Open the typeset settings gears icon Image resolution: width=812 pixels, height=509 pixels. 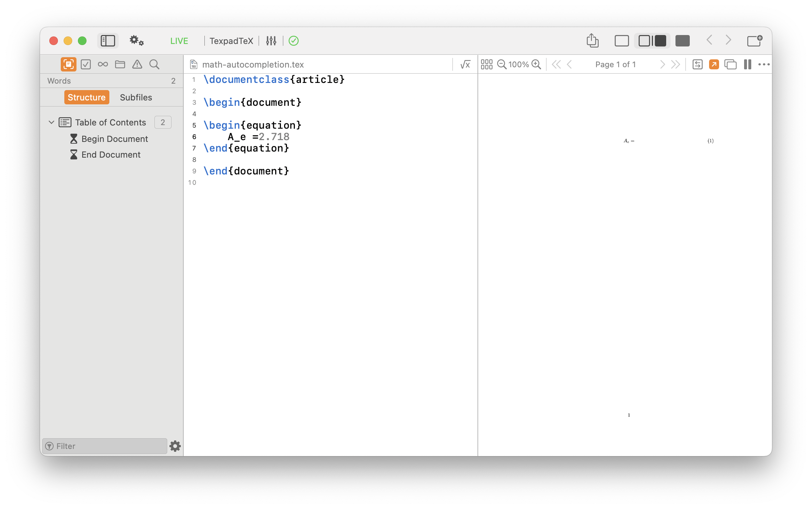click(137, 41)
